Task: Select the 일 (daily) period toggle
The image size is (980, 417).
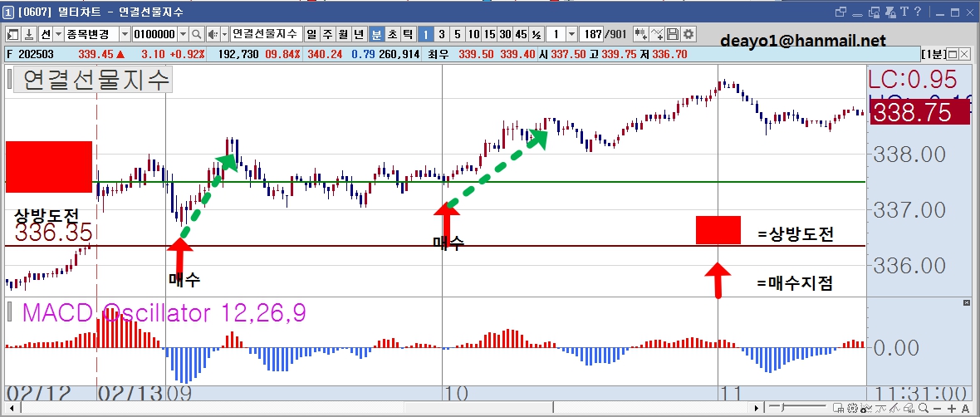Action: click(311, 34)
